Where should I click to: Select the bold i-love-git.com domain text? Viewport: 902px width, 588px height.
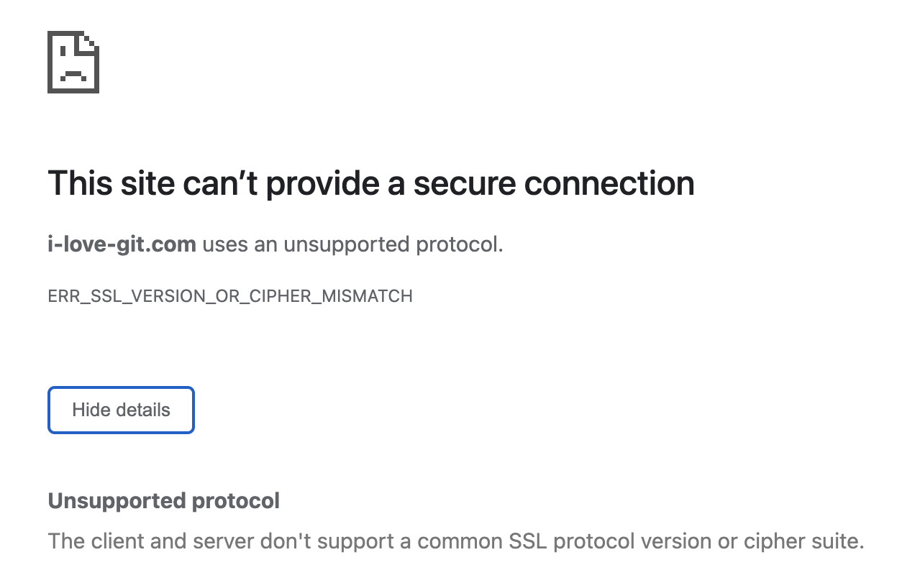point(122,244)
